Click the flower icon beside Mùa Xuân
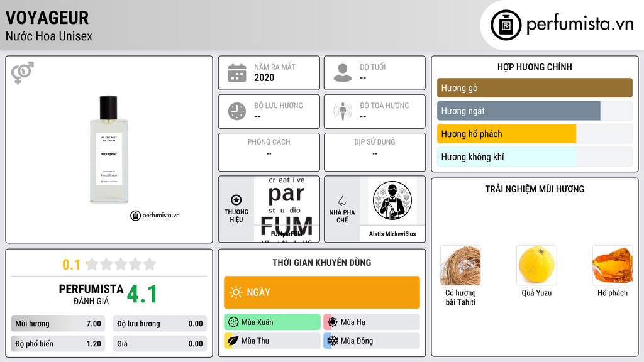Image resolution: width=644 pixels, height=362 pixels. [x=233, y=322]
